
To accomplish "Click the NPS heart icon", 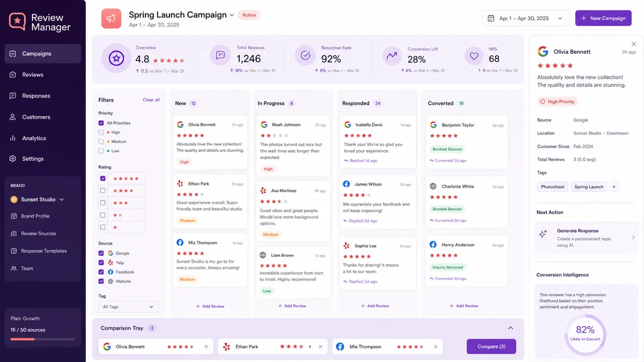I will pos(474,55).
